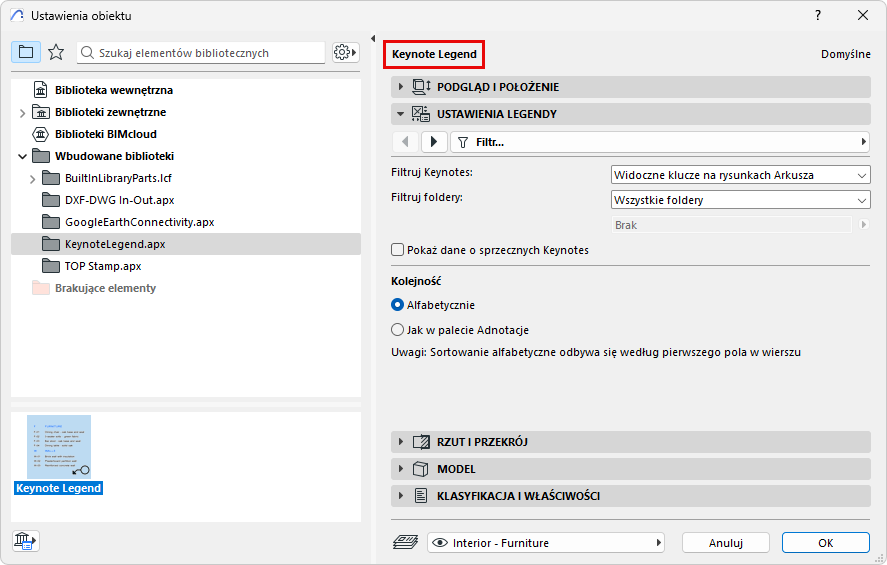Select Jak w palecie Adnotacje option
The width and height of the screenshot is (887, 565).
click(x=398, y=330)
